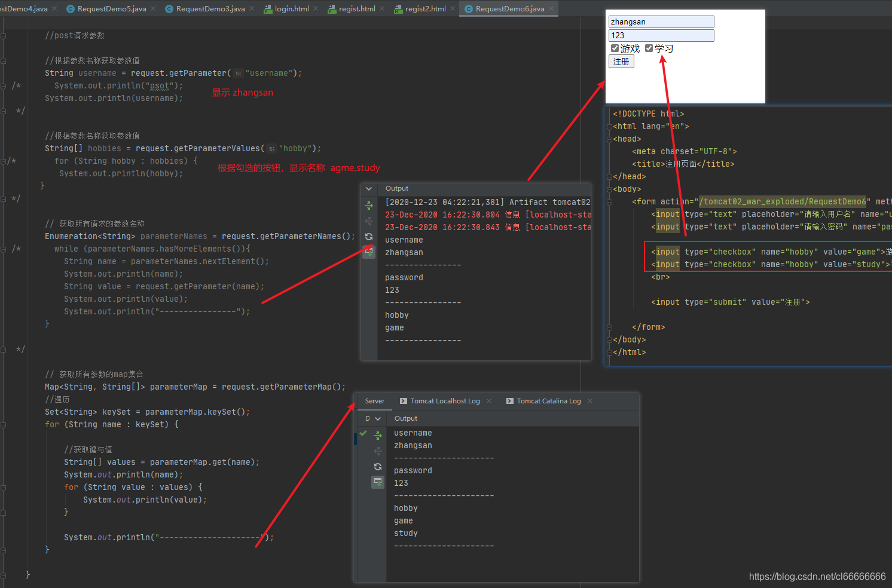Click the Output header in Server panel
892x588 pixels.
pyautogui.click(x=406, y=418)
